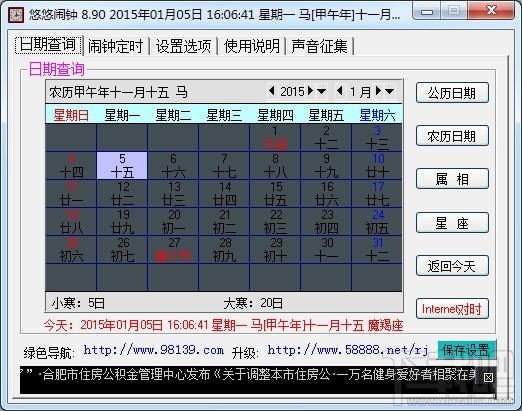Open the 使用说明 tab
The image size is (522, 411).
252,46
